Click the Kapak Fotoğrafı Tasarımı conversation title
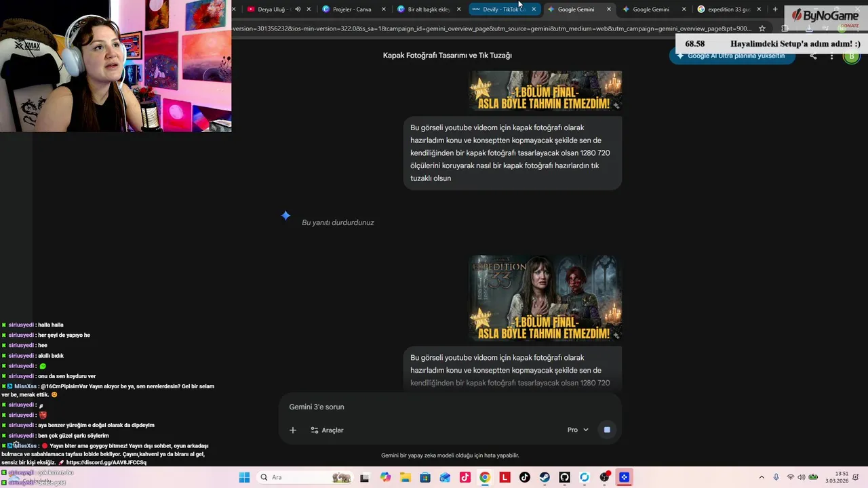Viewport: 868px width, 488px height. point(448,56)
